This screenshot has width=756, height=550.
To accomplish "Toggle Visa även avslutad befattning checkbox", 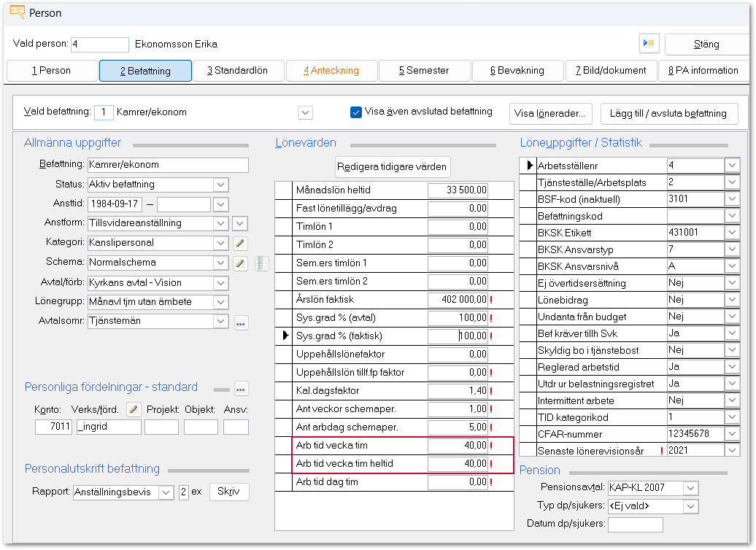I will (356, 112).
